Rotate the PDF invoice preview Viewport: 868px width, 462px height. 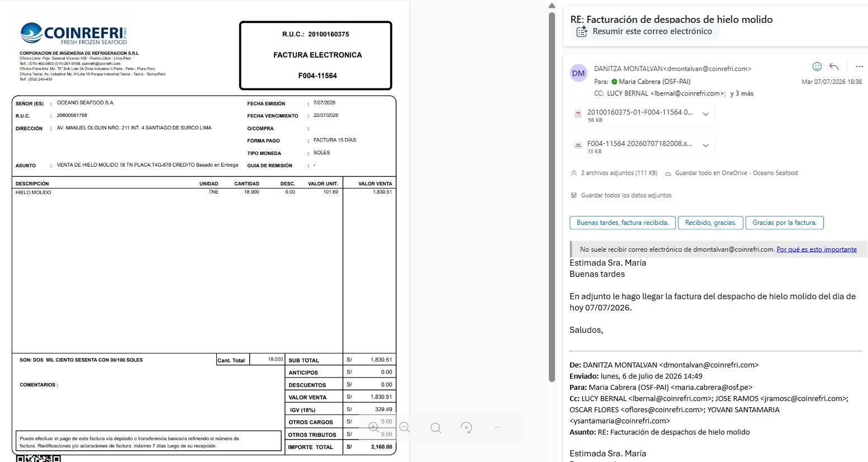pyautogui.click(x=466, y=428)
